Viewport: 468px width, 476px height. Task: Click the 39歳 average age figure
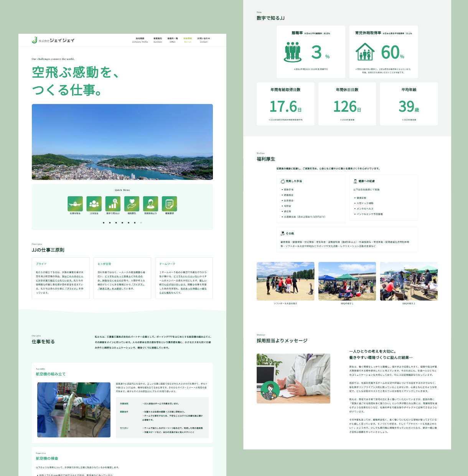(x=409, y=106)
